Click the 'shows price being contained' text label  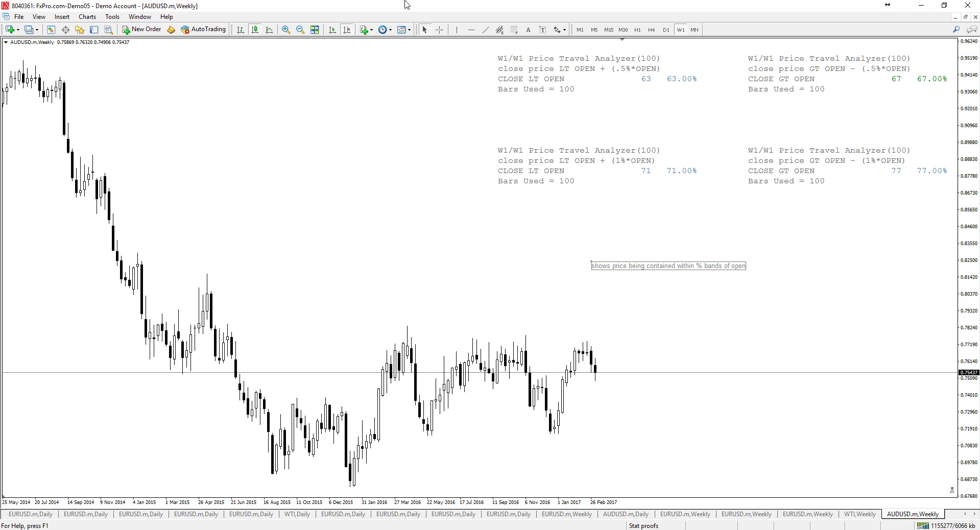point(668,266)
